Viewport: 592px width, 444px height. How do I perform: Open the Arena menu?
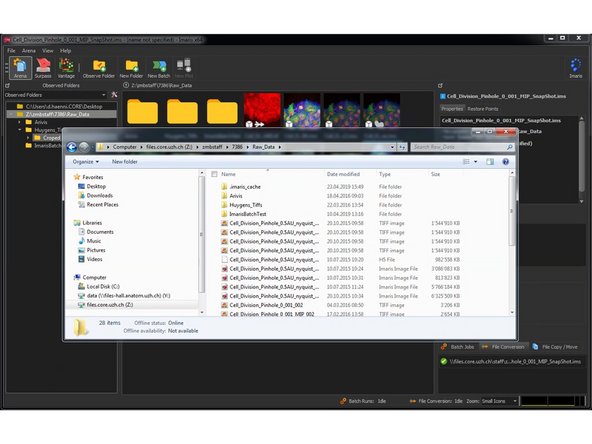[29, 51]
